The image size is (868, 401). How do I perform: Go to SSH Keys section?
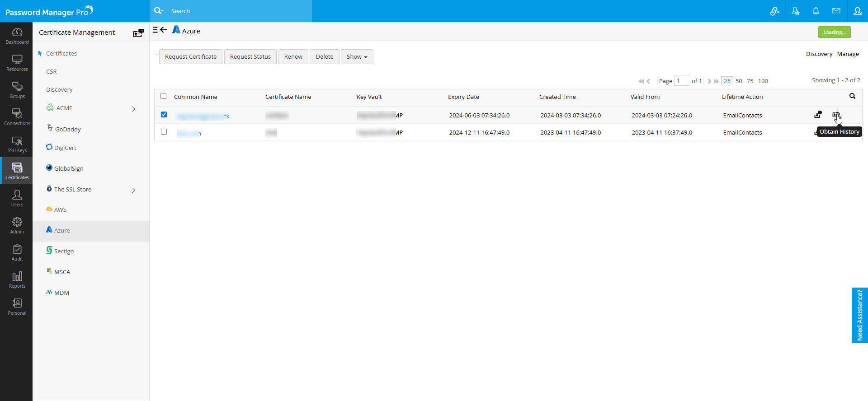[17, 144]
